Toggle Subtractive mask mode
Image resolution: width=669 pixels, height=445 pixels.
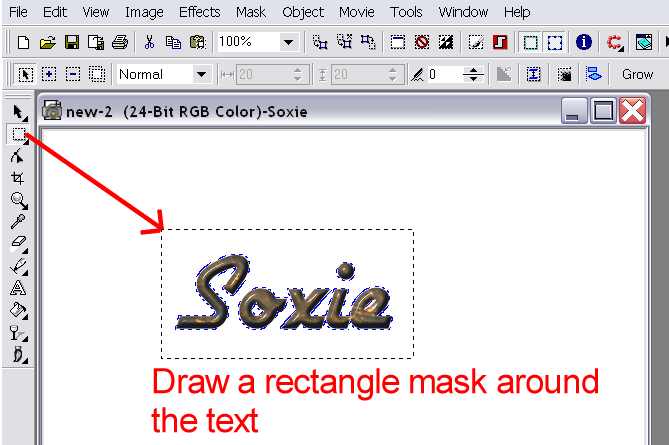[73, 74]
